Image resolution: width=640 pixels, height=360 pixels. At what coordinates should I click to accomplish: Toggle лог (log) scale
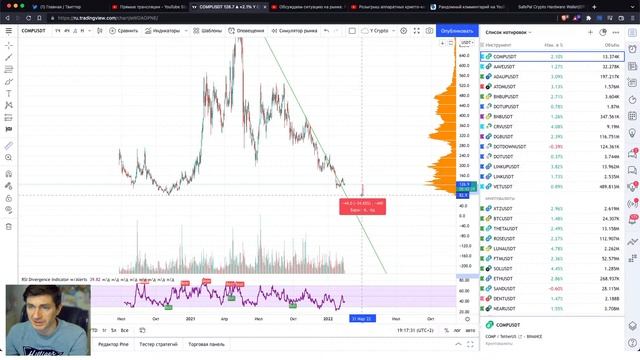[457, 330]
